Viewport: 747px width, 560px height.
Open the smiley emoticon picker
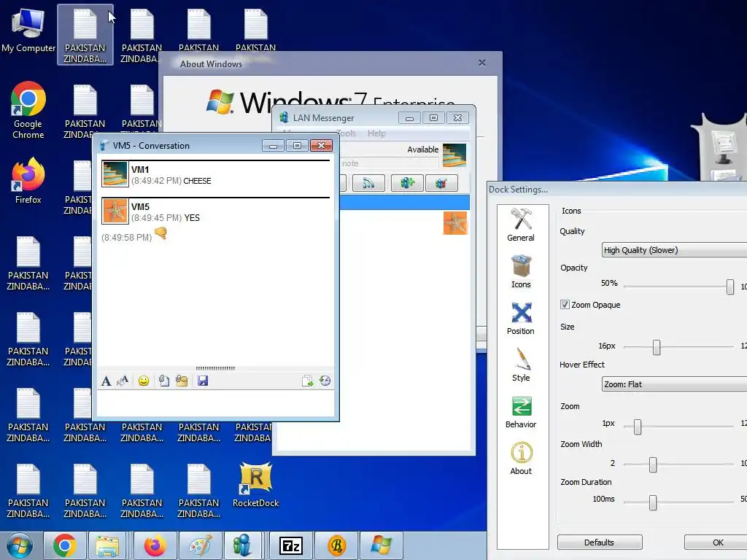[x=144, y=381]
